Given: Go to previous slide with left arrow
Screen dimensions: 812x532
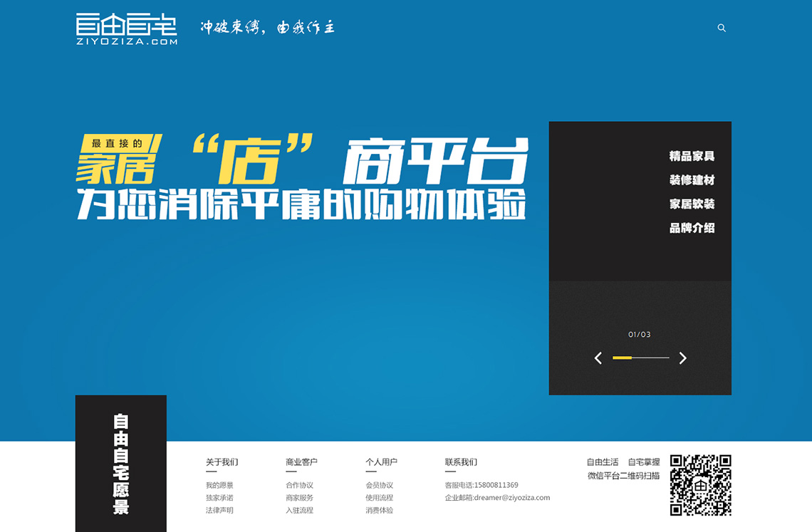Looking at the screenshot, I should (598, 358).
